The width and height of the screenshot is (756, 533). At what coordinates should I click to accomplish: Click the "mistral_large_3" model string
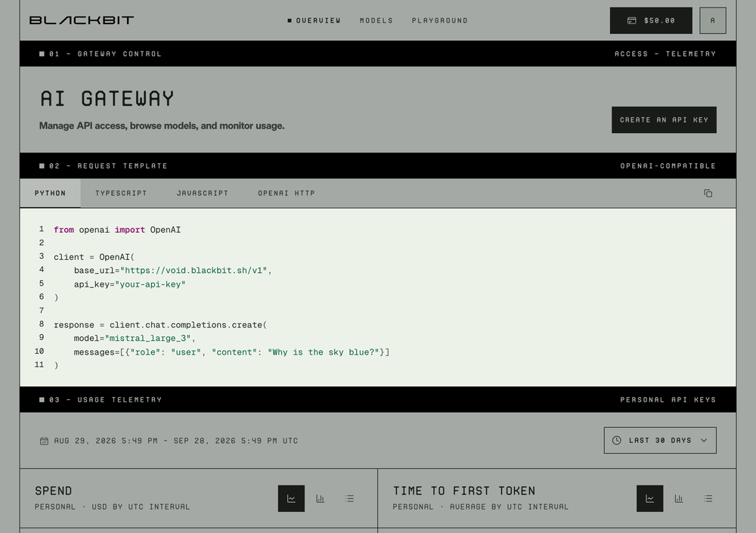coord(147,338)
